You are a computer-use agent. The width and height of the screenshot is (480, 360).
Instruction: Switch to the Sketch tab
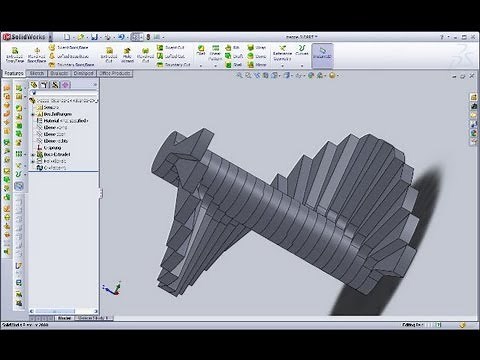coord(37,73)
